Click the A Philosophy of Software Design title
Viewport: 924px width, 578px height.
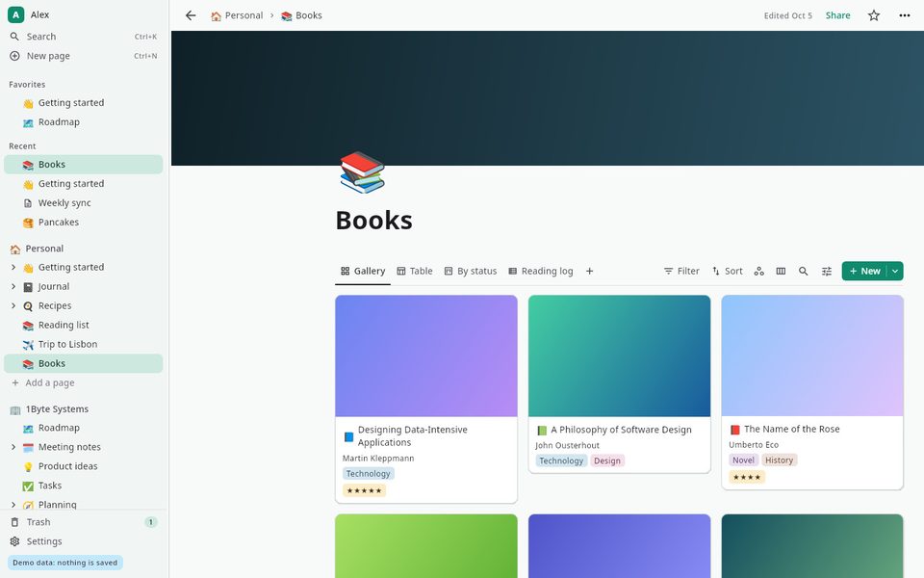pyautogui.click(x=621, y=430)
